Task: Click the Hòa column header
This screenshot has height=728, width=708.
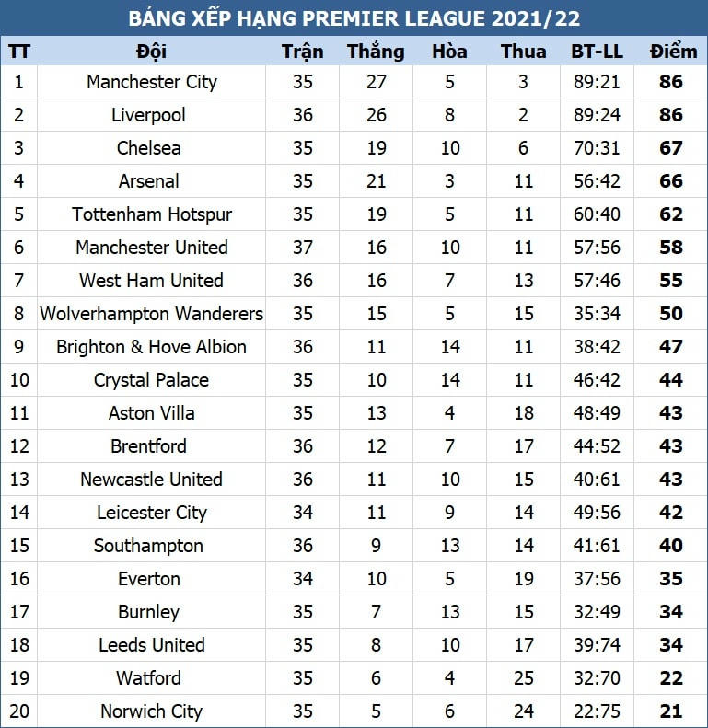Action: click(x=449, y=52)
